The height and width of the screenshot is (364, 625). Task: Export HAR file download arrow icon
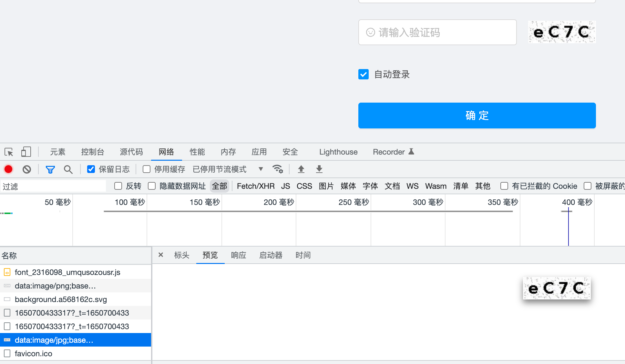pos(319,169)
